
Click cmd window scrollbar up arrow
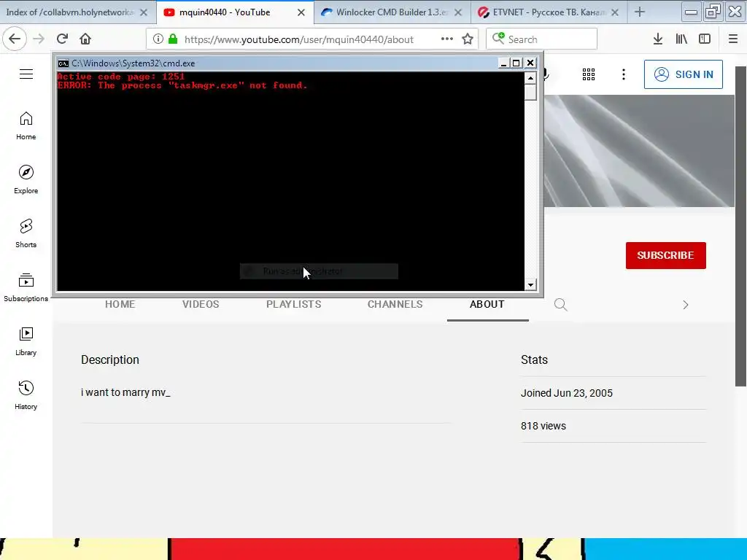tap(530, 77)
